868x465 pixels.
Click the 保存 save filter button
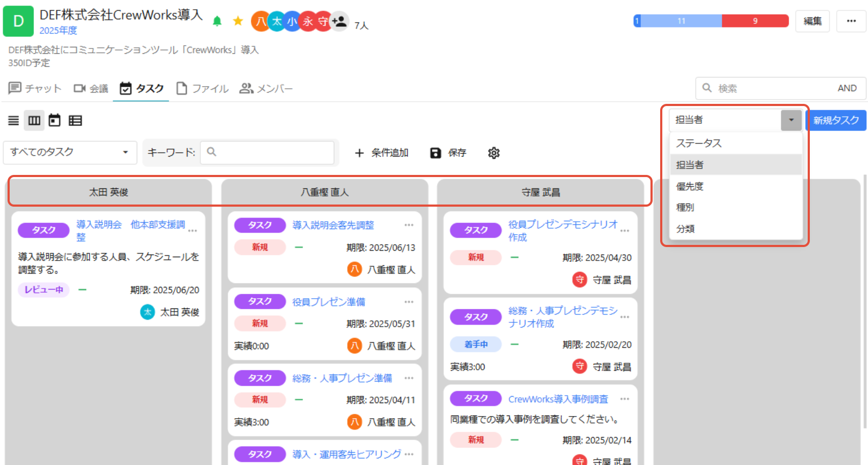pos(448,153)
